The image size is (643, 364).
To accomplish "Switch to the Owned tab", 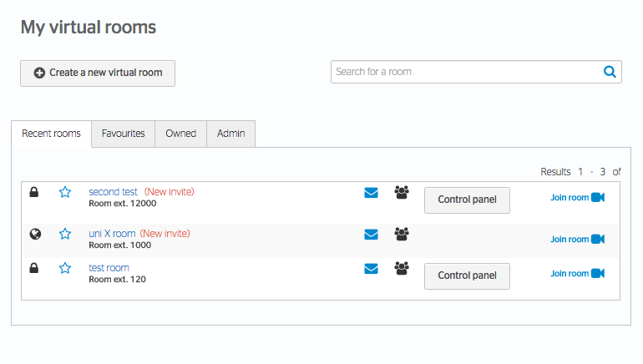I will 181,134.
